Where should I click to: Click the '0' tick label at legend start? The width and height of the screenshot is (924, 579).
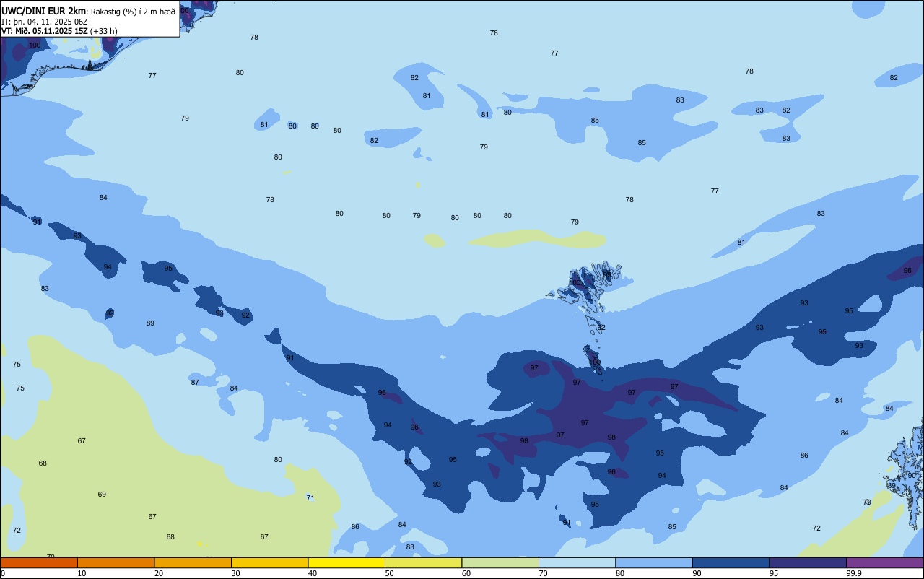coord(3,573)
